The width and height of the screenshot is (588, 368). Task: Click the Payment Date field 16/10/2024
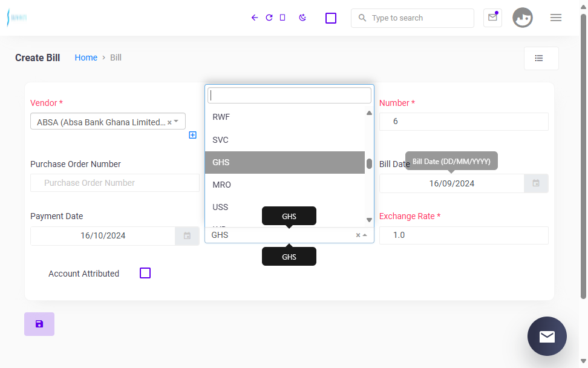(x=103, y=235)
